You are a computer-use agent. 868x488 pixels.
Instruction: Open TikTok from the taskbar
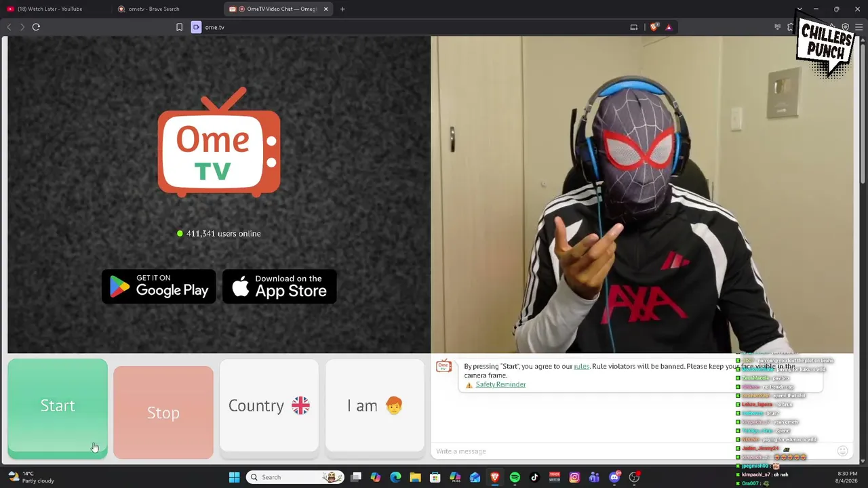click(x=534, y=477)
